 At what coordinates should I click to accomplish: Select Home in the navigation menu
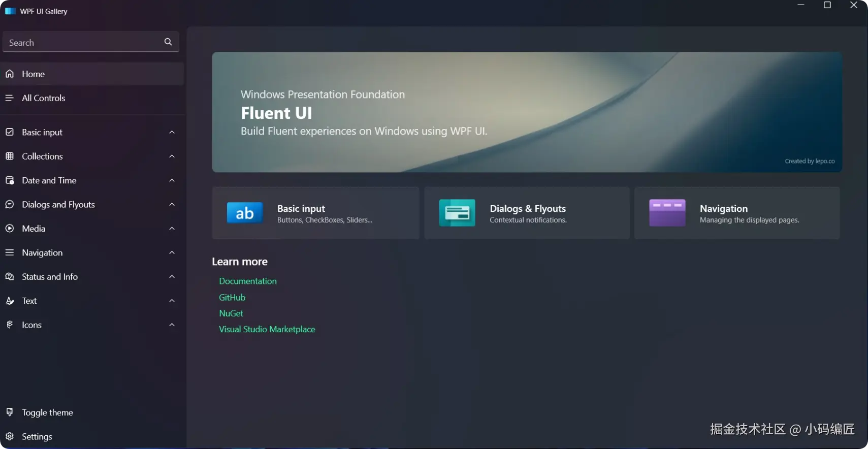pyautogui.click(x=92, y=74)
